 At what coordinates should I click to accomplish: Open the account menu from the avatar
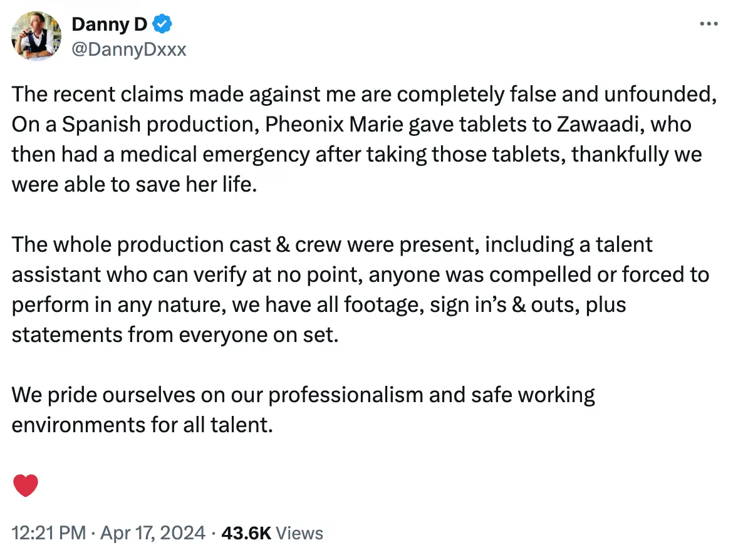tap(36, 36)
